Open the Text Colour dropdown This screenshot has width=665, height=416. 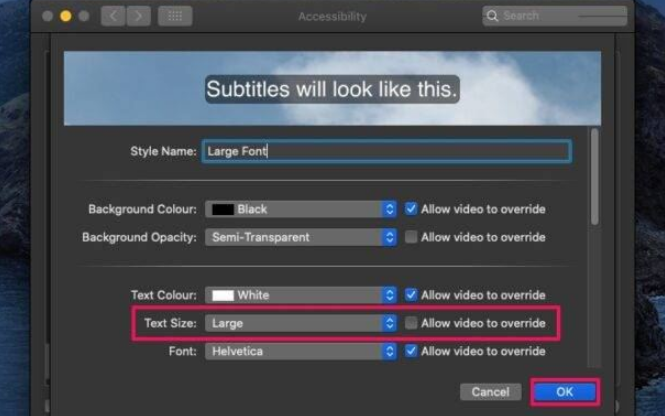tap(301, 295)
